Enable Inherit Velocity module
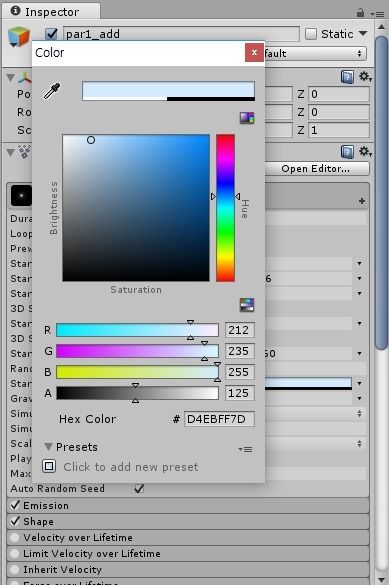 tap(15, 569)
